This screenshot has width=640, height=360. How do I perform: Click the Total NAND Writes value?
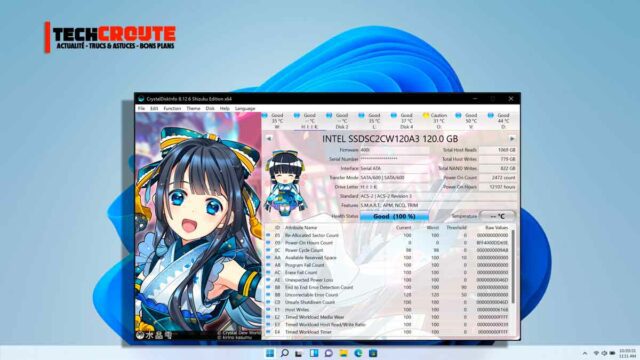coord(498,168)
